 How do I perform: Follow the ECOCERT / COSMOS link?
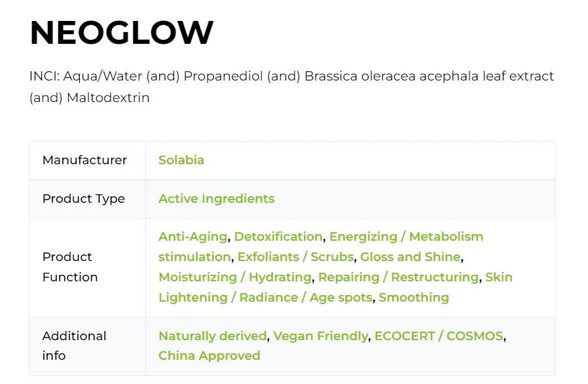click(x=439, y=336)
